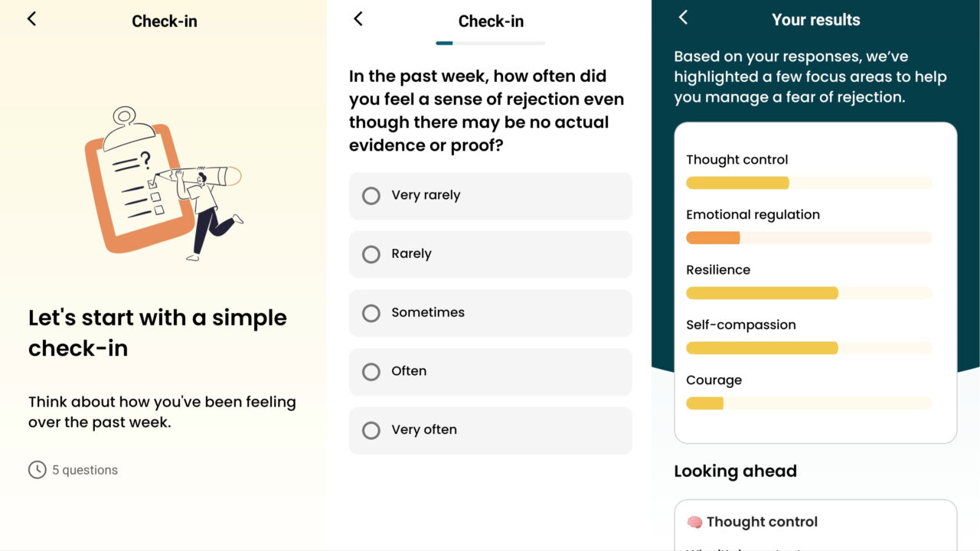Screen dimensions: 980x551
Task: Choose the "Often" answer option
Action: [x=490, y=371]
